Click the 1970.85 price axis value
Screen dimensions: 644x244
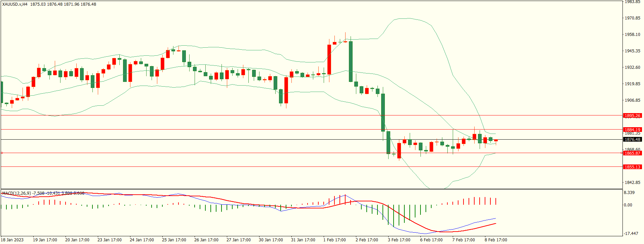tap(633, 18)
